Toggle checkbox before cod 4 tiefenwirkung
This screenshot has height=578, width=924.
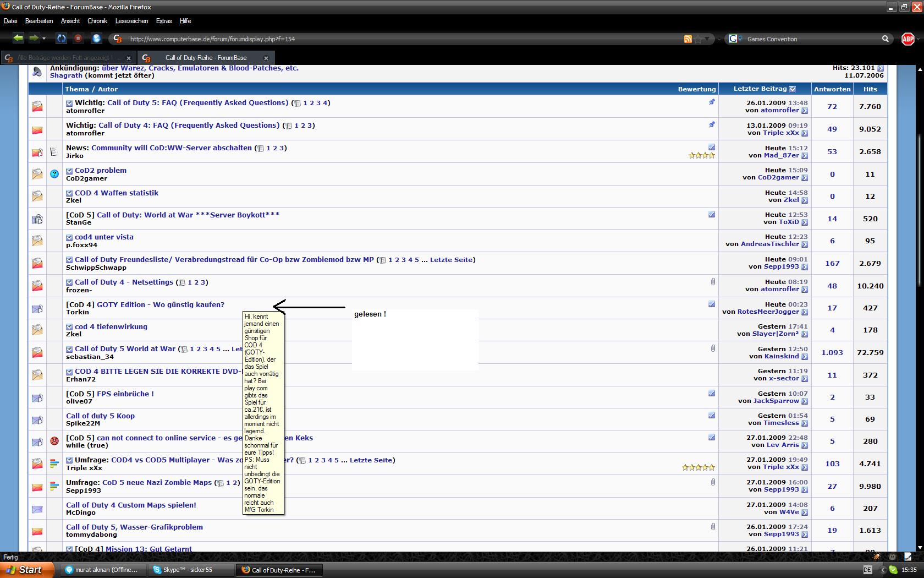[x=69, y=327]
